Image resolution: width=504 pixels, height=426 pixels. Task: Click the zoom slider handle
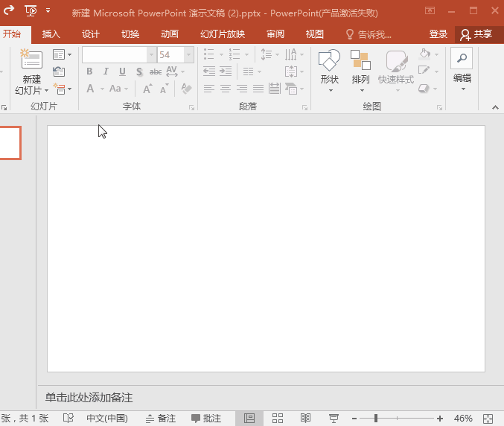[x=376, y=419]
